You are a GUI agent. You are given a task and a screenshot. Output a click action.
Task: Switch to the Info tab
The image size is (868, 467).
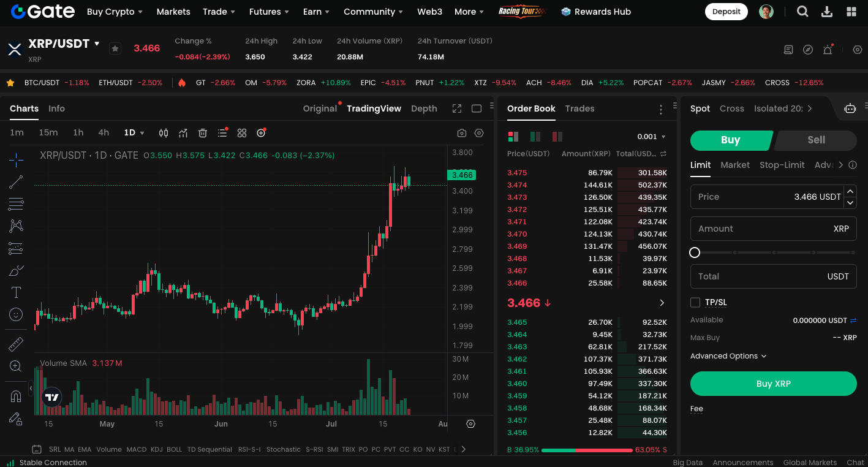tap(56, 108)
